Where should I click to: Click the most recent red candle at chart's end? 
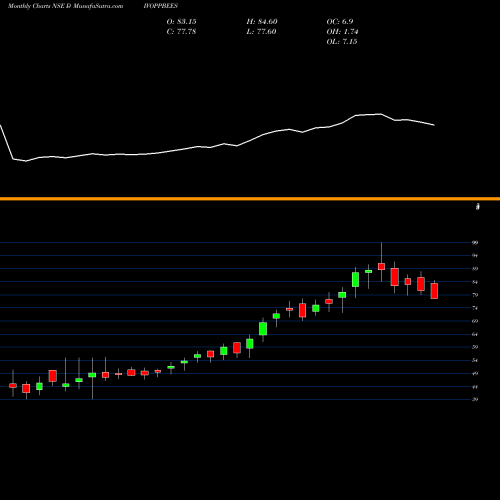coord(434,291)
